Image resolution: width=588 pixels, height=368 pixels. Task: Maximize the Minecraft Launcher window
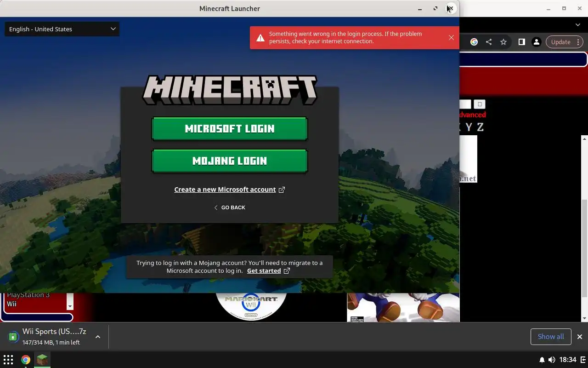pyautogui.click(x=435, y=8)
